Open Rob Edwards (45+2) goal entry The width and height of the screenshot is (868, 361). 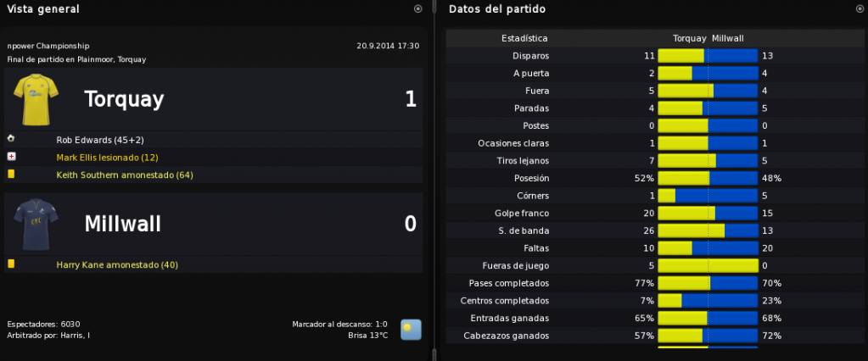point(100,140)
